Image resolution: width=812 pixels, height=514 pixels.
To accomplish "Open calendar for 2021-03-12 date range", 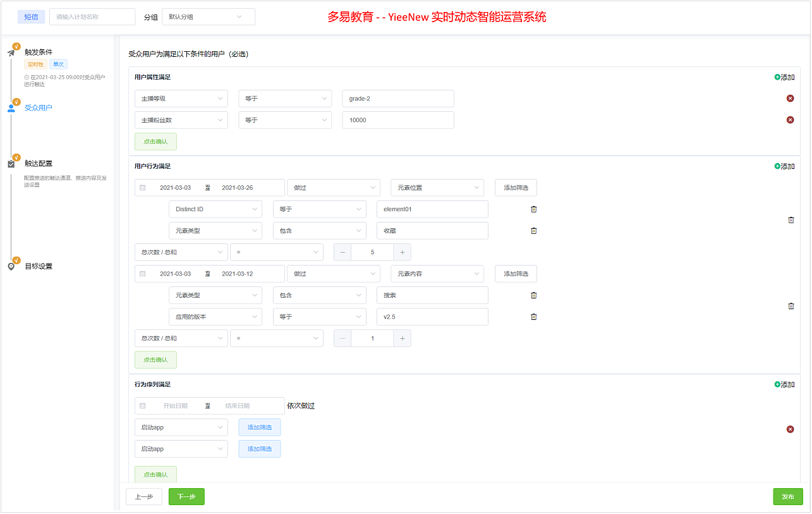I will coord(142,274).
